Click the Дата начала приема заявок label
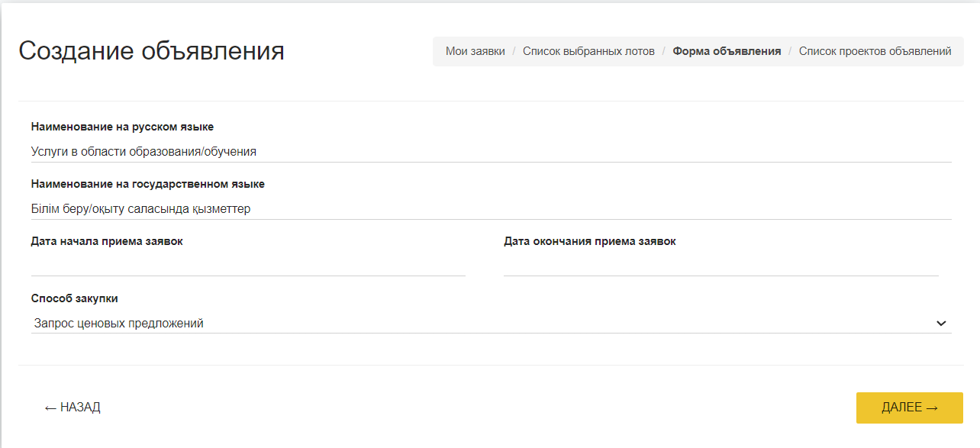The height and width of the screenshot is (448, 980). click(x=107, y=241)
